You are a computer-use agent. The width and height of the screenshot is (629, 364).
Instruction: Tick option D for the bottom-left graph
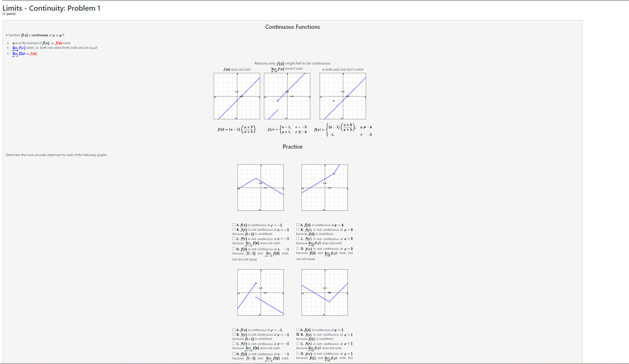[x=234, y=354]
